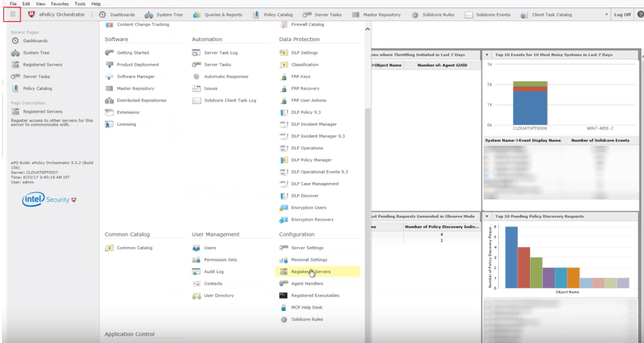Open Solidcore Rules in the top shortcut bar
This screenshot has height=343, width=644.
tap(433, 15)
